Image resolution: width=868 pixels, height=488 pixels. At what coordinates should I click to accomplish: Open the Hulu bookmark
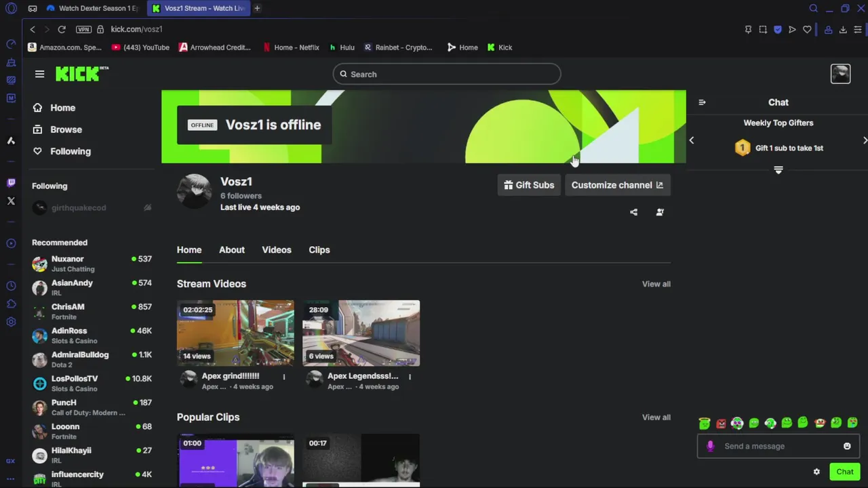[x=342, y=47]
